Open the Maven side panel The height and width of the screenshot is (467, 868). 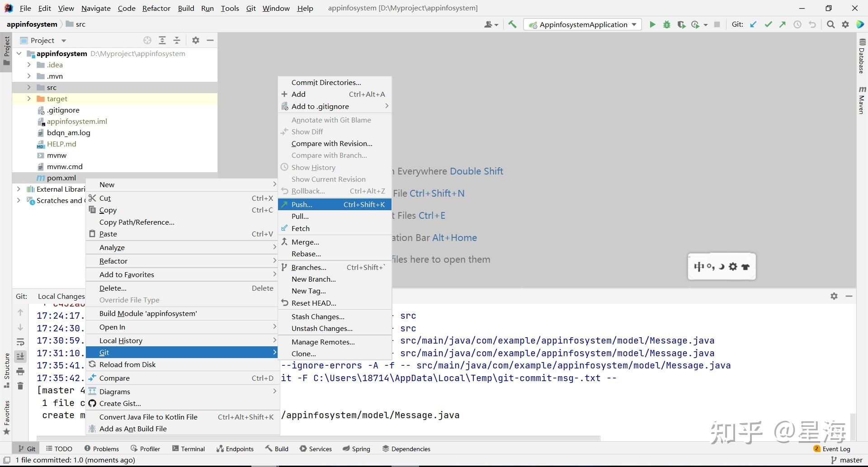[862, 99]
